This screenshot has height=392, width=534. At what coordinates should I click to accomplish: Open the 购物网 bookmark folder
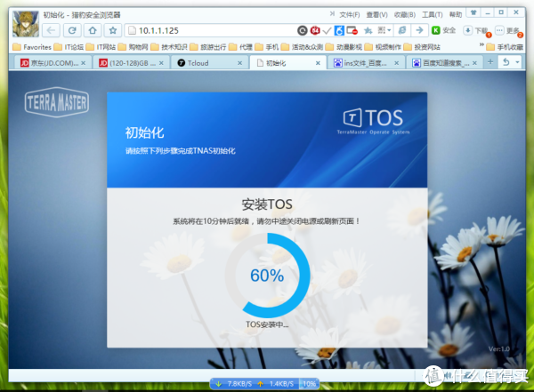point(133,47)
